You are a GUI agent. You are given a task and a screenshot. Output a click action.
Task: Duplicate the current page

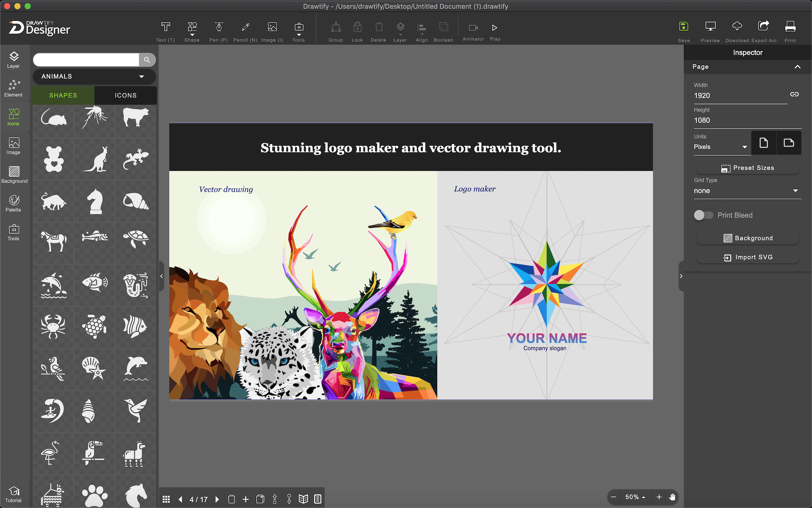[260, 500]
